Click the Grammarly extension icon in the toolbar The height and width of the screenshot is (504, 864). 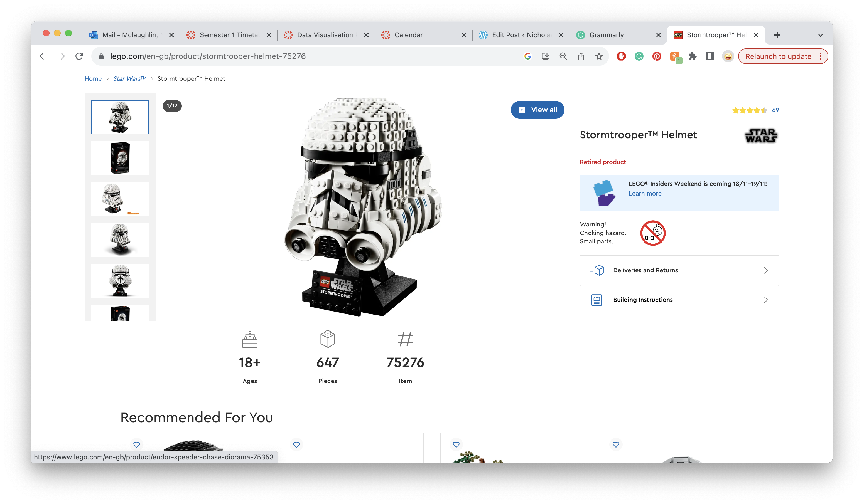coord(639,56)
